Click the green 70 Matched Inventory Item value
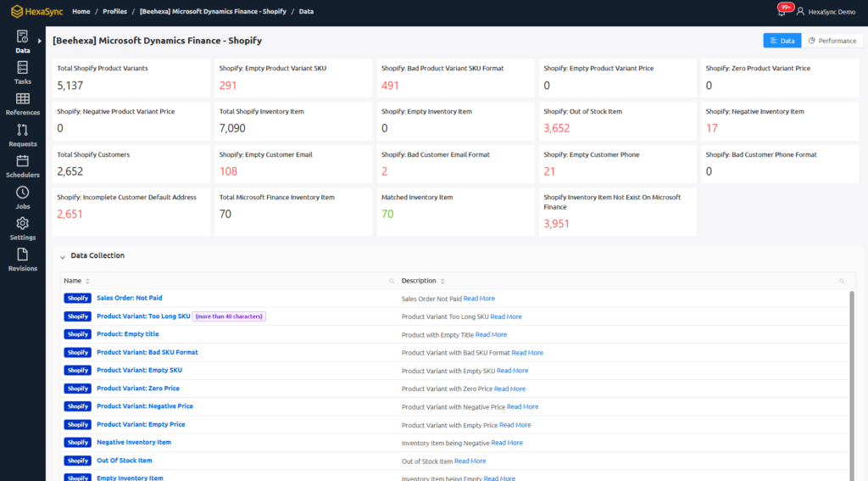The height and width of the screenshot is (481, 868). pos(387,214)
